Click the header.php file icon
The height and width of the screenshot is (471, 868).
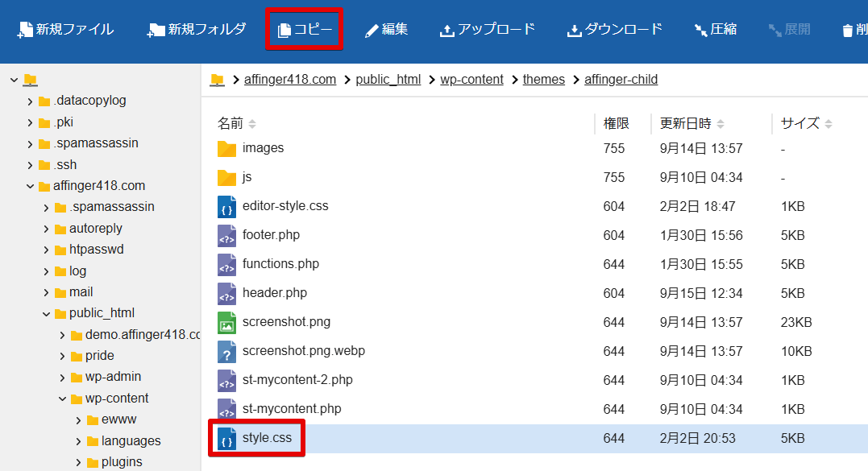226,294
